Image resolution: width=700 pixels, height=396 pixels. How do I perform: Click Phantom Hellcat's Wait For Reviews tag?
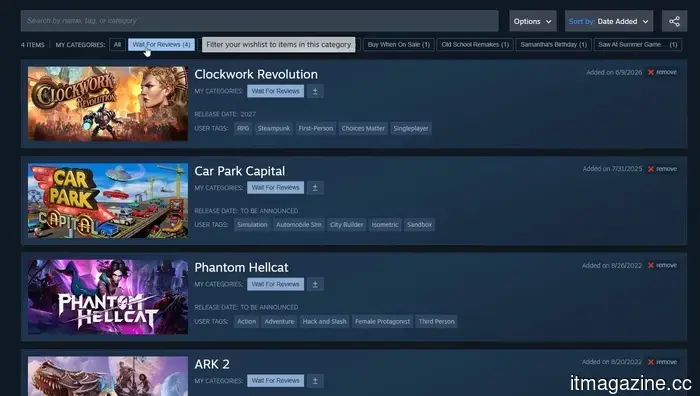coord(275,284)
